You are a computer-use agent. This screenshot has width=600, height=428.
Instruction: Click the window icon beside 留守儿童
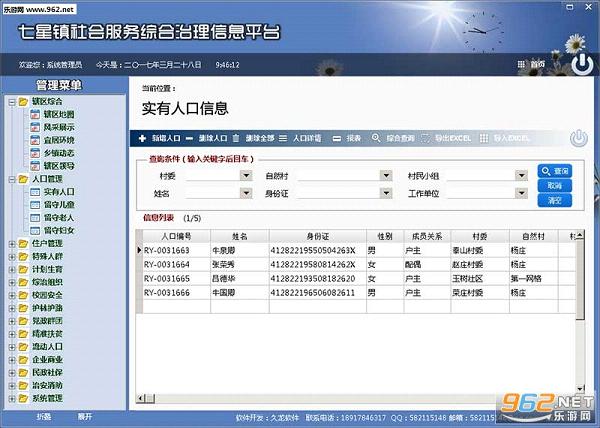[x=35, y=205]
